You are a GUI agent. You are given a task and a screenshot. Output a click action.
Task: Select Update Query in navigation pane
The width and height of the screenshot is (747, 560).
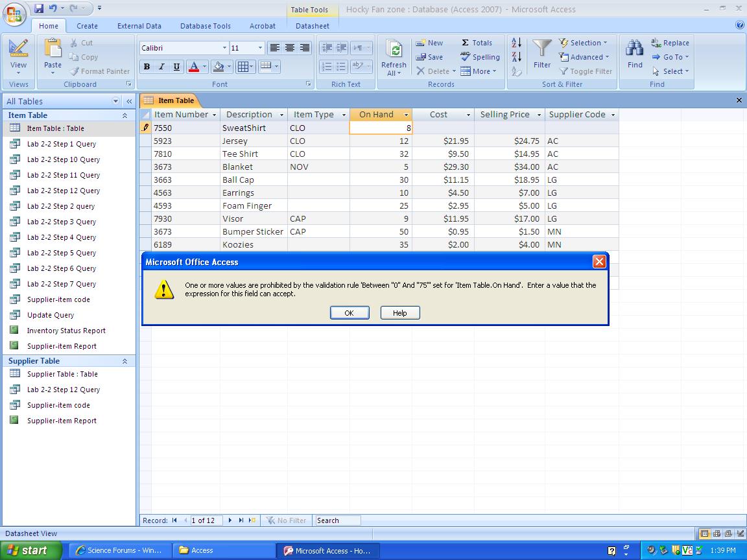[x=50, y=315]
